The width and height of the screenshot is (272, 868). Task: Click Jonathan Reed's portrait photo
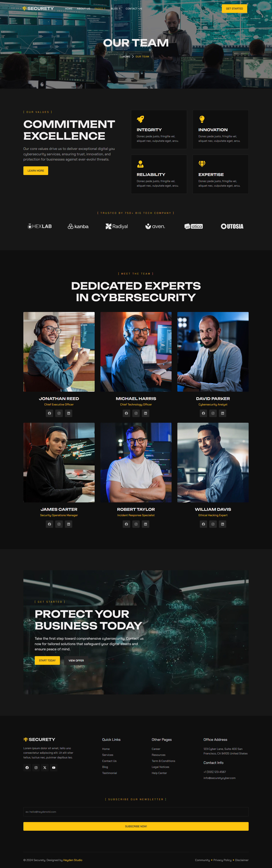pyautogui.click(x=59, y=352)
